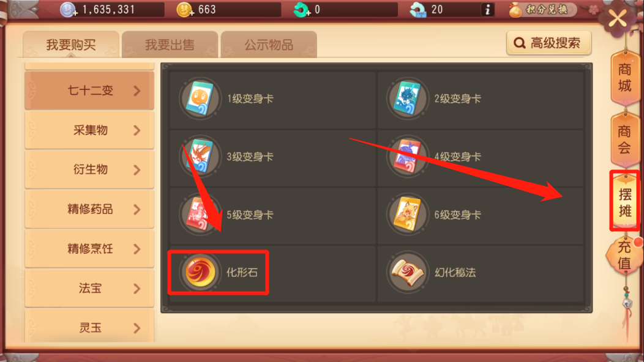Viewport: 644px width, 362px height.
Task: Open the 幻化秘法 scroll item
Action: point(408,271)
